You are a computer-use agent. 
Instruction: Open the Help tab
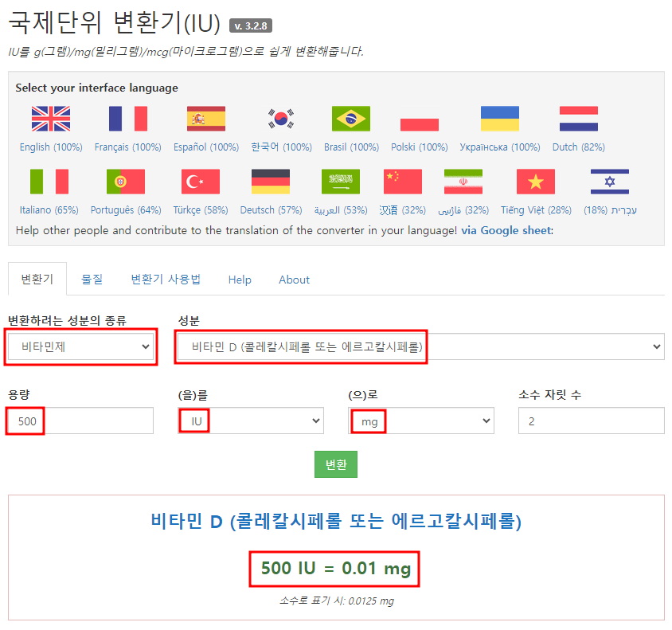tap(239, 280)
